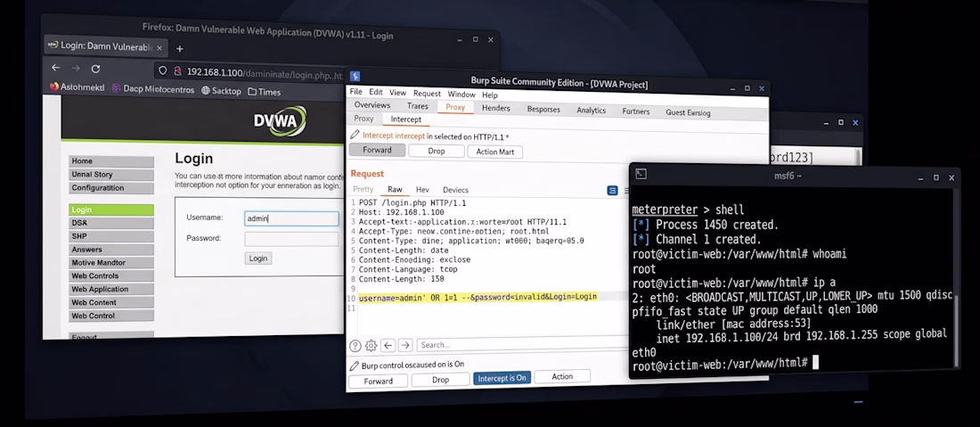Click the insecure connection lock icon in address bar

(177, 71)
